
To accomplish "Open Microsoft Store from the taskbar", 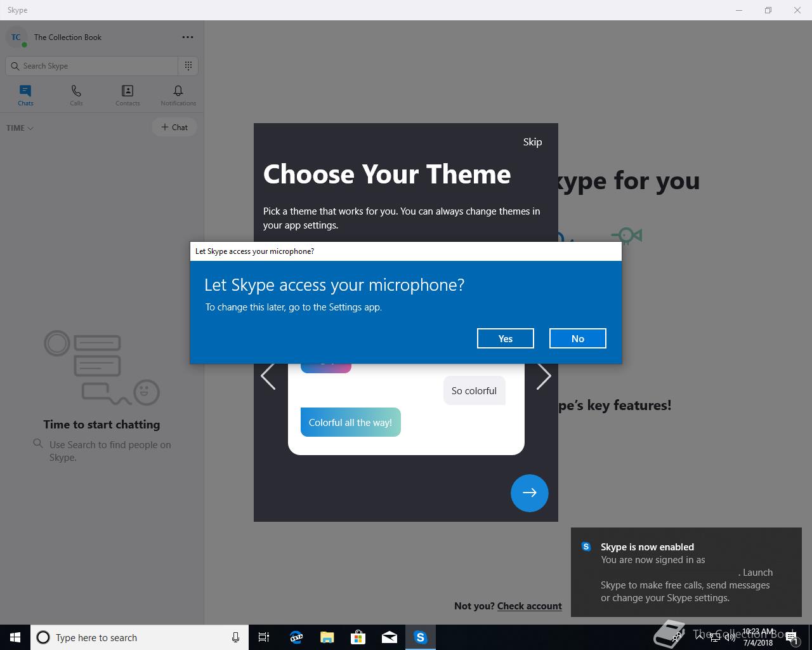I will (358, 637).
